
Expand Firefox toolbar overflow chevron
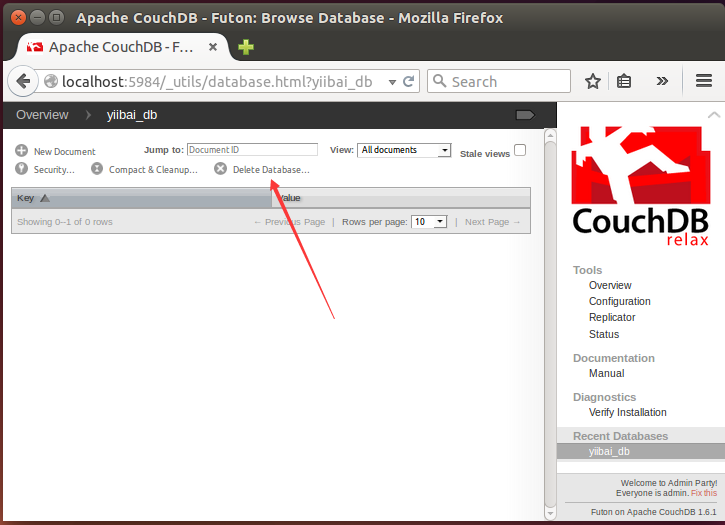661,82
